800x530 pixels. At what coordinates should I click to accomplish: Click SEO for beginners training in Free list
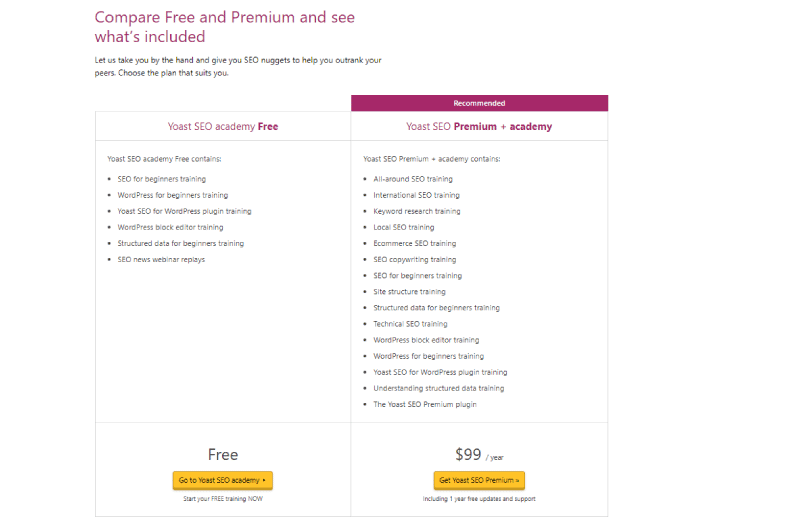tap(162, 179)
